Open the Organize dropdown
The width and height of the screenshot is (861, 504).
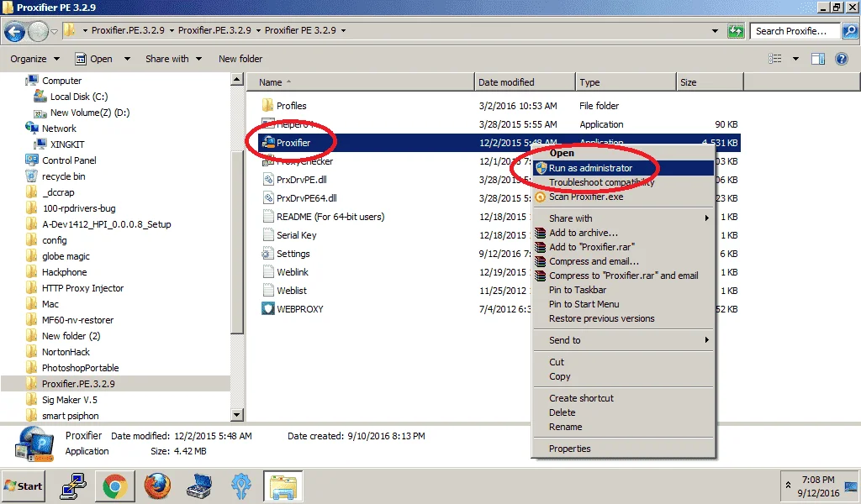(34, 59)
